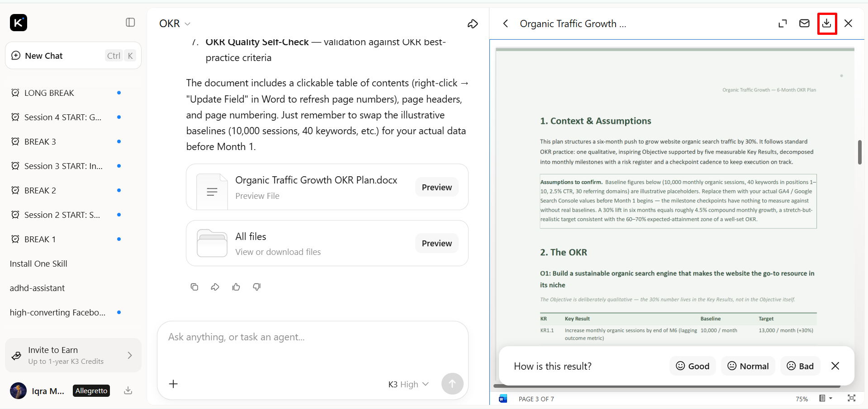Give the response a thumbs down
The image size is (868, 409).
tap(257, 287)
